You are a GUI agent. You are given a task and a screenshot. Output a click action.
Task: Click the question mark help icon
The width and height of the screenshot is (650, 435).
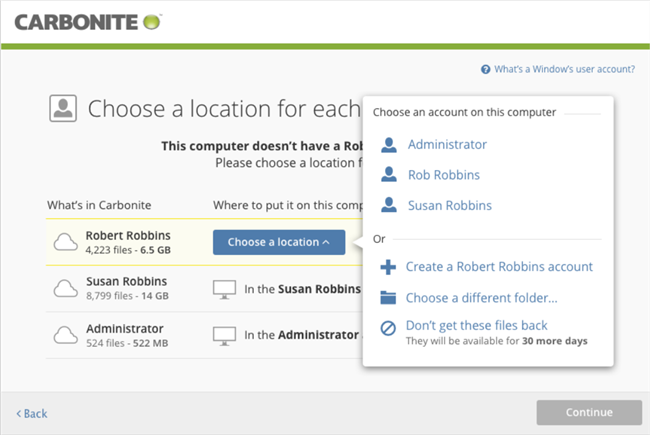coord(485,69)
